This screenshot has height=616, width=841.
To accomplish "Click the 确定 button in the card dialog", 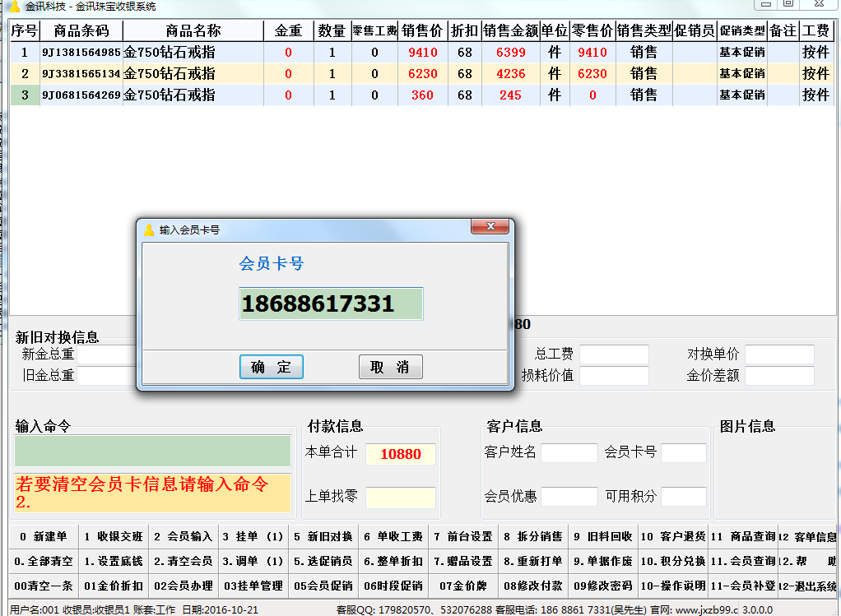I will click(x=272, y=368).
